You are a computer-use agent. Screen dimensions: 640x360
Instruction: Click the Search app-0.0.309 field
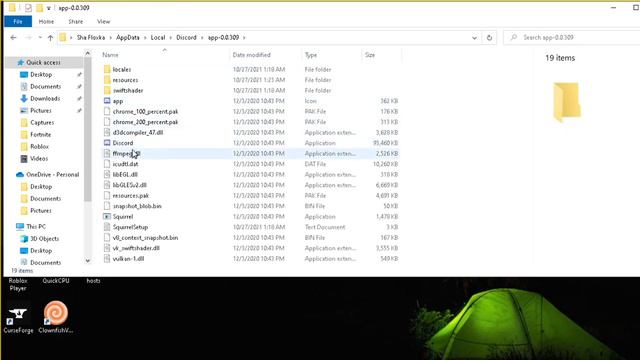572,38
